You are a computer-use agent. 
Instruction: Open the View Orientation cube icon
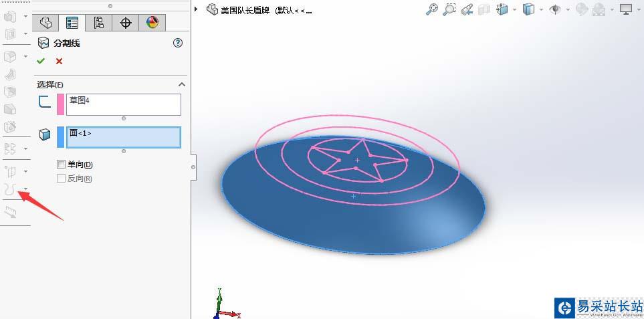(x=502, y=9)
